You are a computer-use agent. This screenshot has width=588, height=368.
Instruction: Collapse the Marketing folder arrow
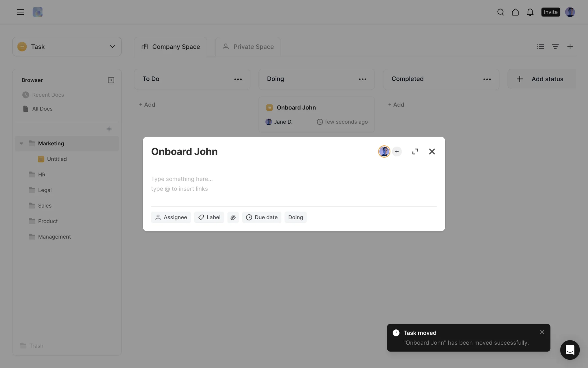tap(21, 144)
